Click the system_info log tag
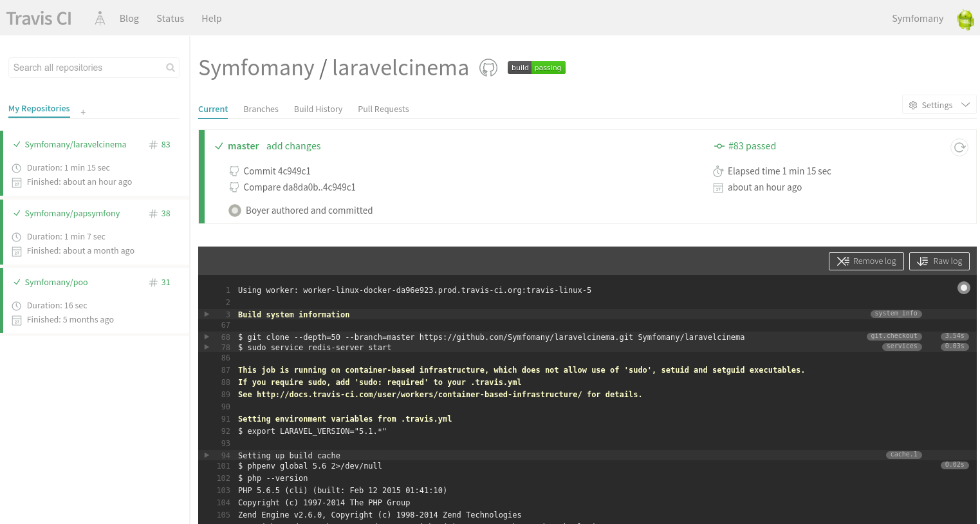980x524 pixels. [896, 313]
